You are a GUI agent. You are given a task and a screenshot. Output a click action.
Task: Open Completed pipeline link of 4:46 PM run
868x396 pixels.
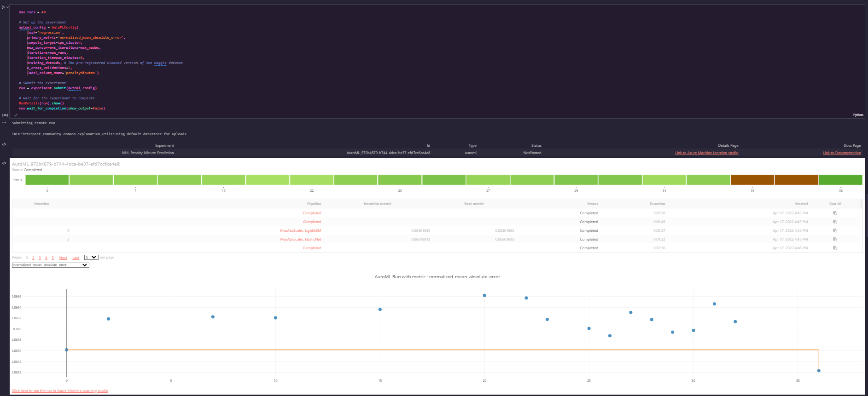312,248
